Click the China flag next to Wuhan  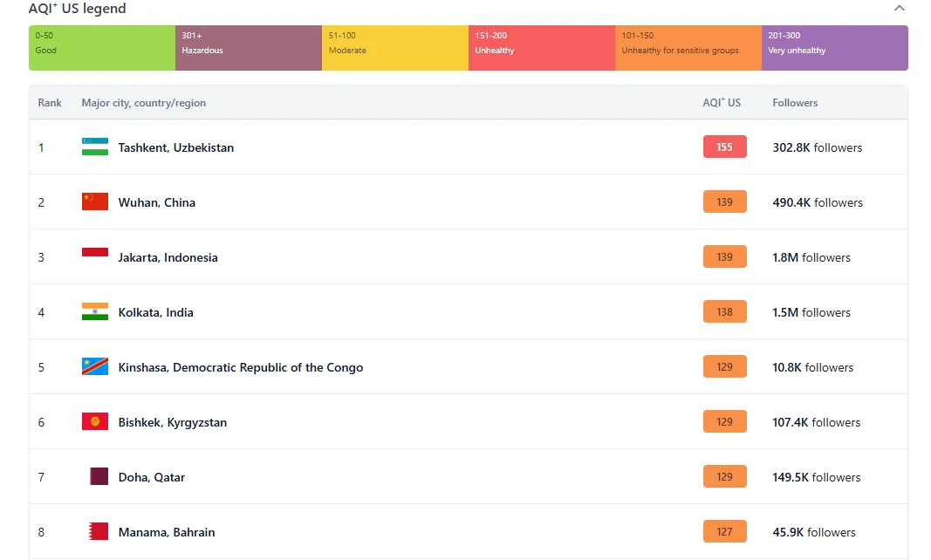pos(95,202)
